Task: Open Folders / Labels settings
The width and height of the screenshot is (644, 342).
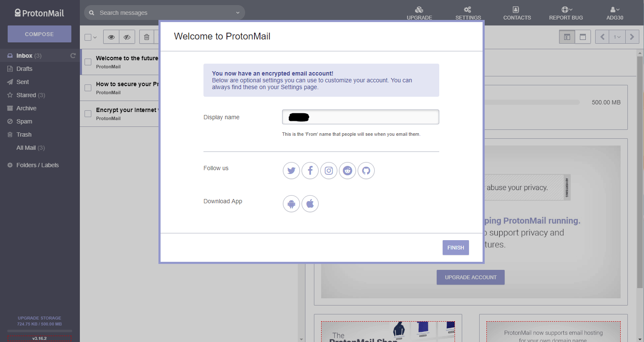Action: pyautogui.click(x=37, y=165)
